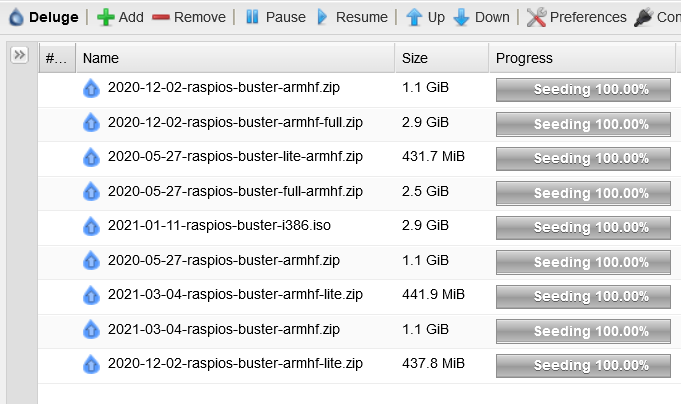Expand the collapsed sidebar with double chevron
This screenshot has width=681, height=404.
click(x=20, y=55)
